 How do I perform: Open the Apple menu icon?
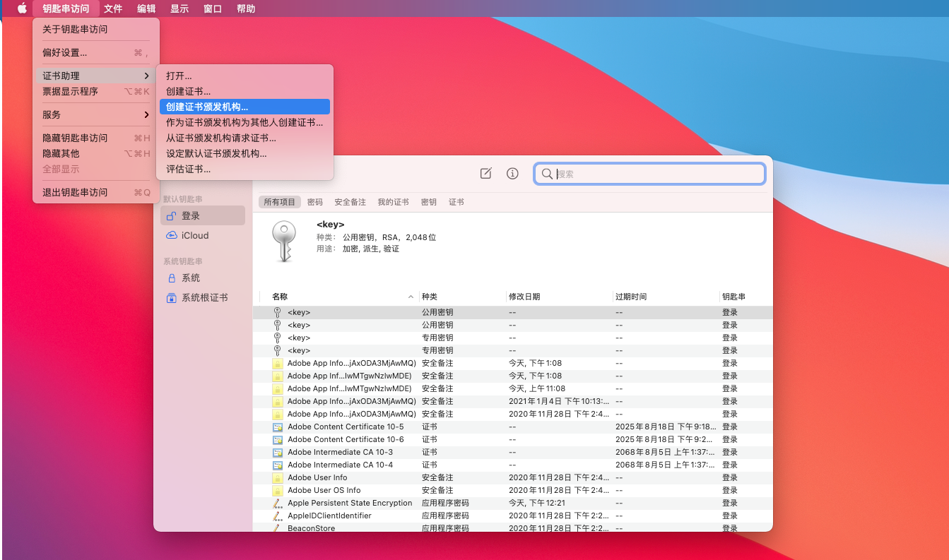pos(22,8)
